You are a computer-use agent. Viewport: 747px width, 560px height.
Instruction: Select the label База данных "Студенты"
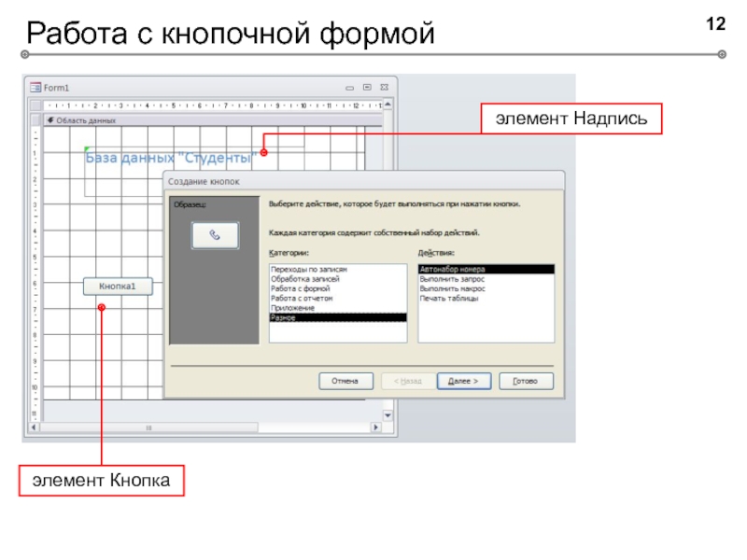pyautogui.click(x=171, y=158)
